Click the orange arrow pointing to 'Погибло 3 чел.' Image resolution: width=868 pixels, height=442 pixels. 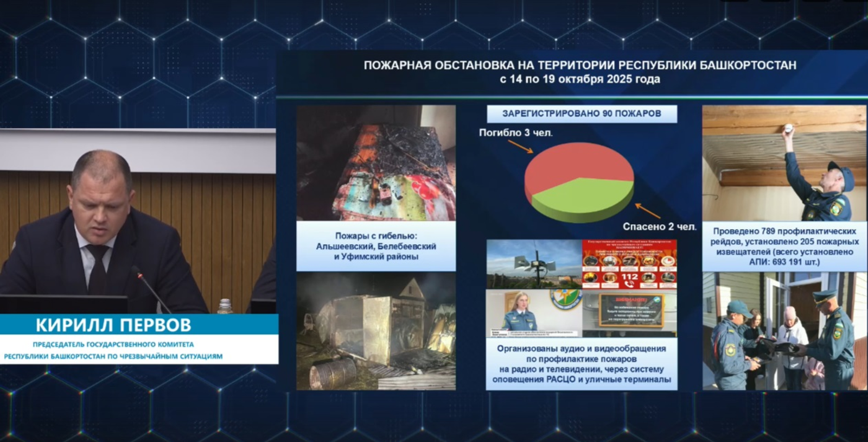click(520, 146)
